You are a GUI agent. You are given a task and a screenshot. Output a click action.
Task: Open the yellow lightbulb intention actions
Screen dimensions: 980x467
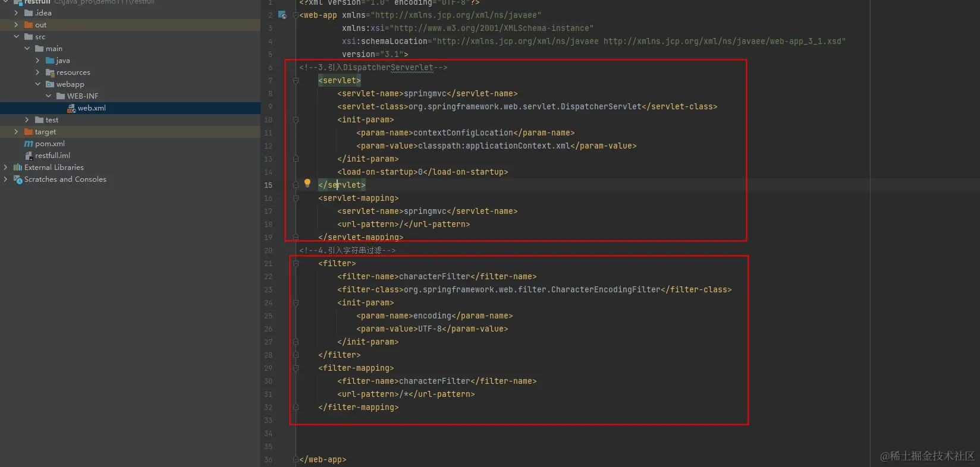coord(307,184)
